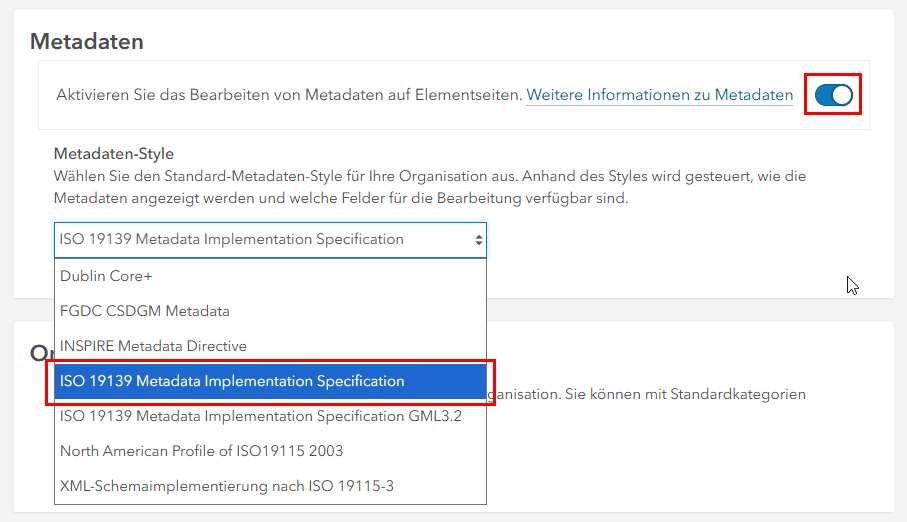Screen dimensions: 907x522
Task: Choose FGDC CSDGM Metadata option
Action: tap(144, 311)
